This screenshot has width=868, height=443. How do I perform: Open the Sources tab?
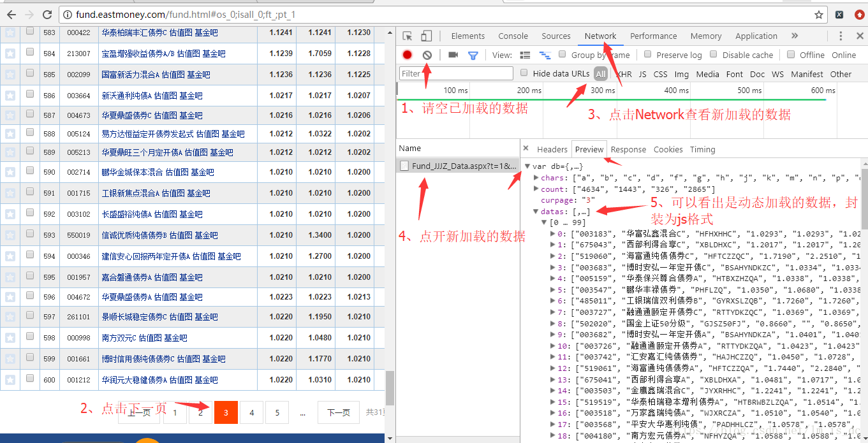tap(556, 36)
